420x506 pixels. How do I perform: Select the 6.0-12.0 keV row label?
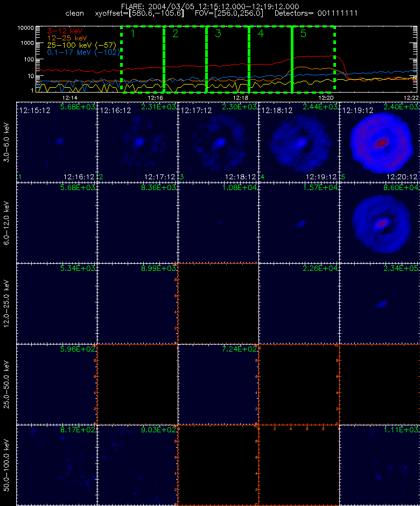[6, 223]
